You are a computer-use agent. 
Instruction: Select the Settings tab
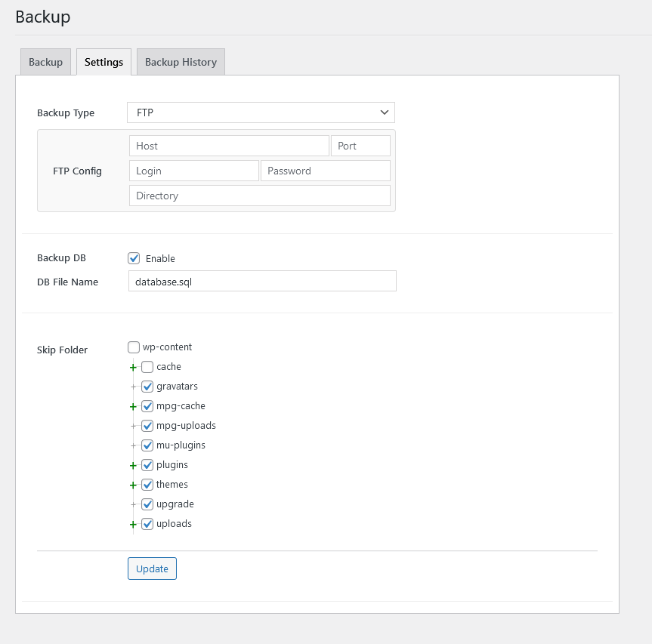pyautogui.click(x=104, y=62)
